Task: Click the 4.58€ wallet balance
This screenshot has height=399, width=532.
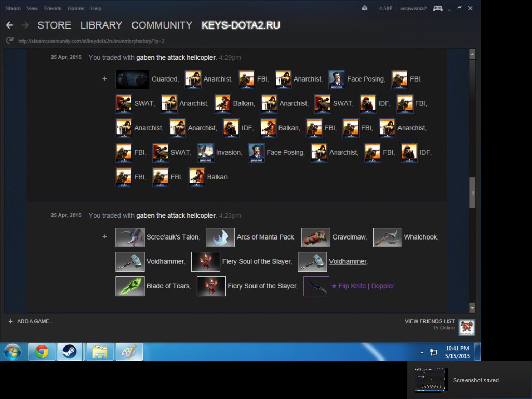Action: coord(385,8)
